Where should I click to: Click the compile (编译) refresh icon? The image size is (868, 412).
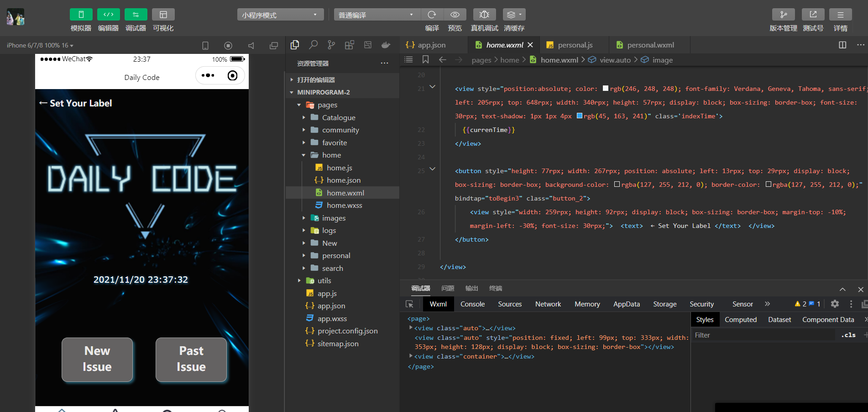click(x=432, y=15)
